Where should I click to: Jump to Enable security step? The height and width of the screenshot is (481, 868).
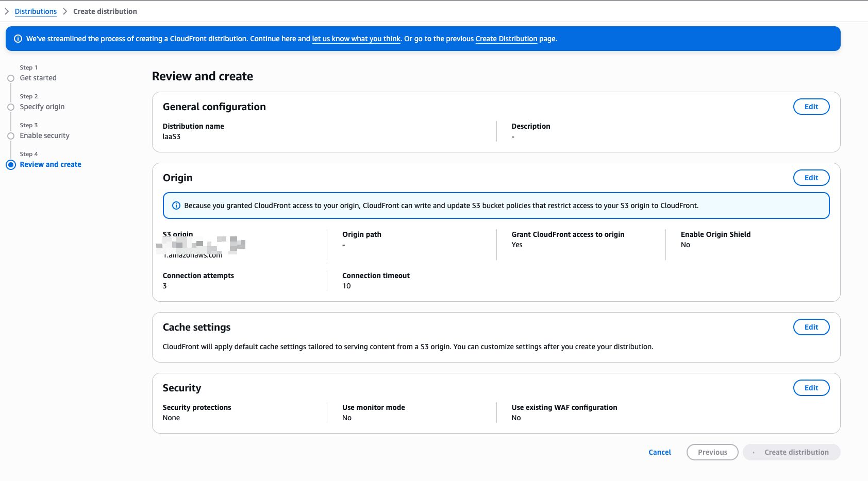pos(44,135)
